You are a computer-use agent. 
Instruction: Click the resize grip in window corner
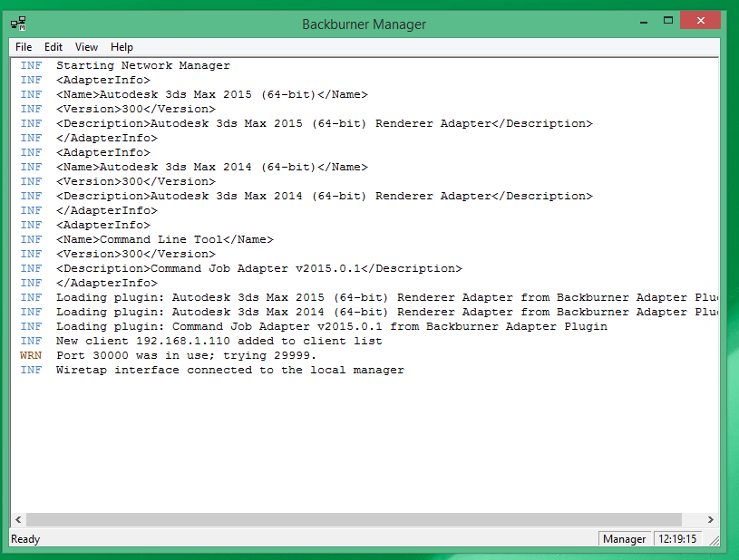(715, 542)
